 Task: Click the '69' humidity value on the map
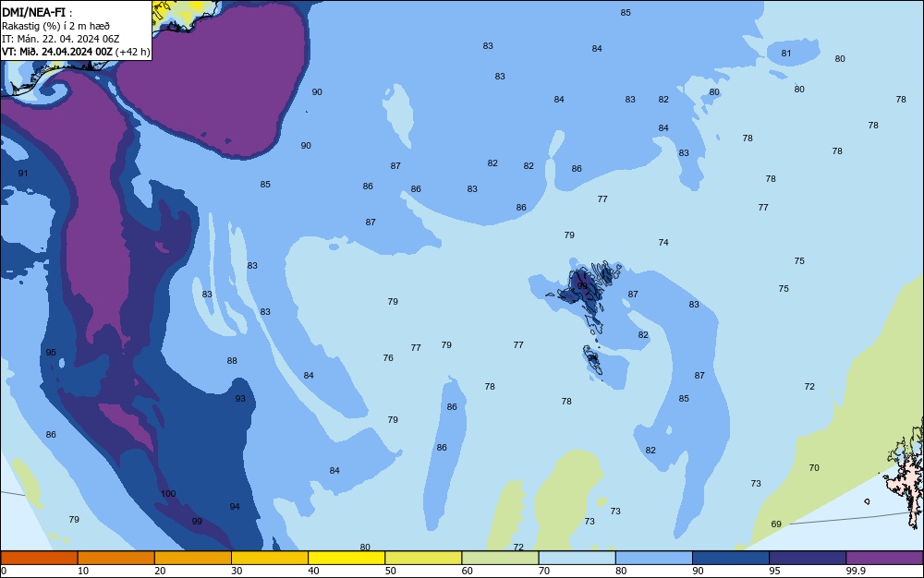(776, 524)
